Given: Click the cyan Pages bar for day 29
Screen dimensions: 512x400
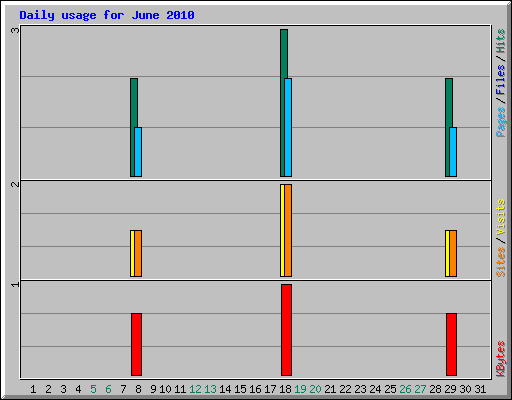Looking at the screenshot, I should 453,152.
